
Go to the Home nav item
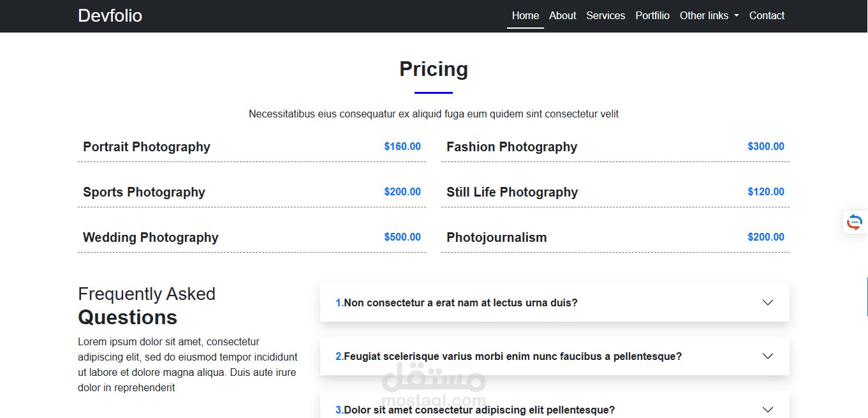(x=526, y=16)
